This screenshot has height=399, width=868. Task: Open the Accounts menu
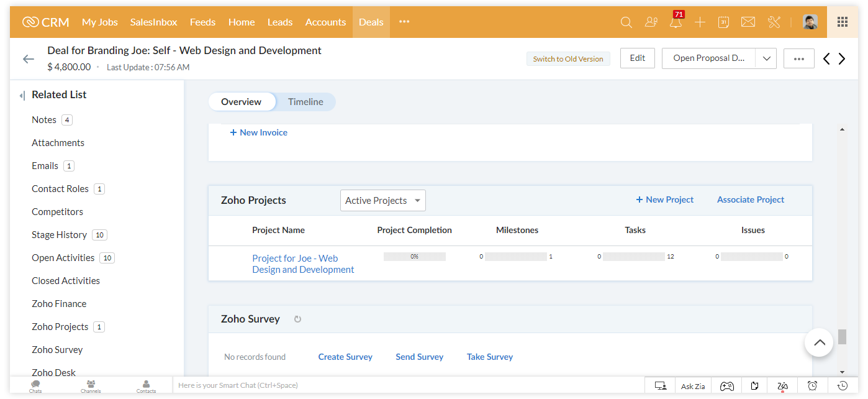pos(325,22)
